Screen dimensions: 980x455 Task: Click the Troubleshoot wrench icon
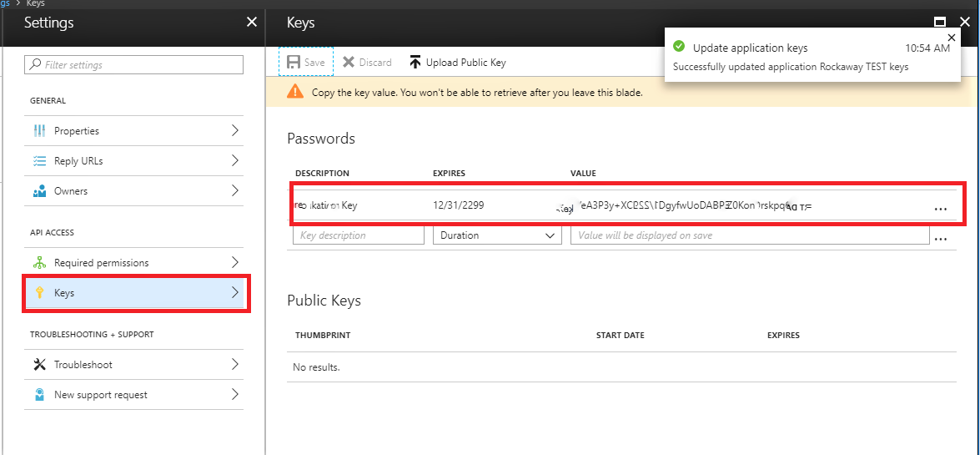pos(39,365)
